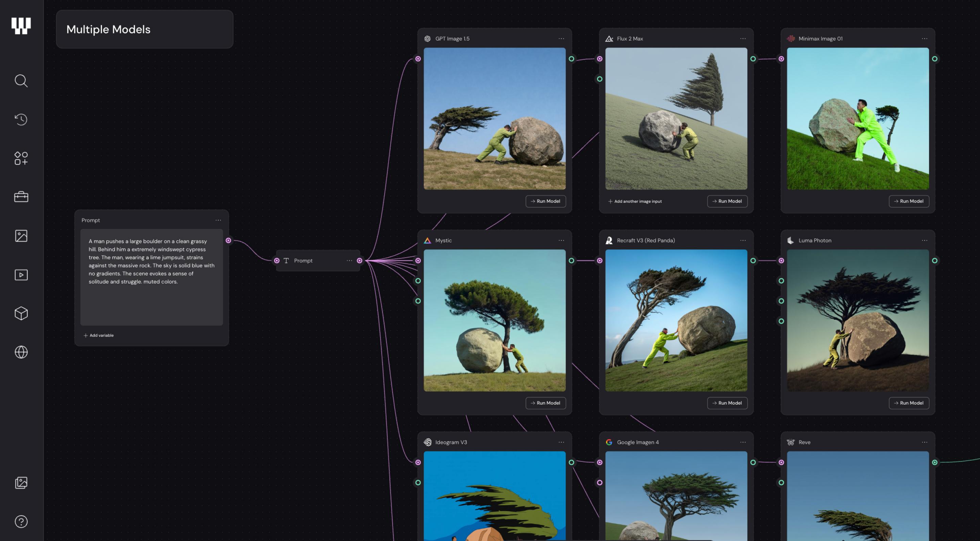Select the Mystic generated image
980x541 pixels.
coord(494,320)
